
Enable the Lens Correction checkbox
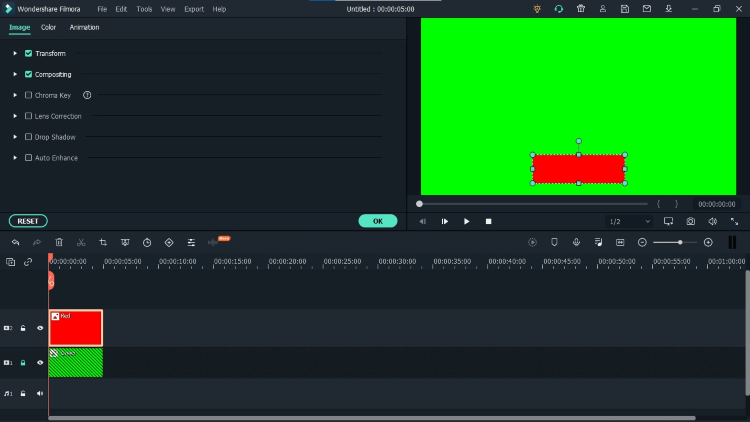pos(28,116)
